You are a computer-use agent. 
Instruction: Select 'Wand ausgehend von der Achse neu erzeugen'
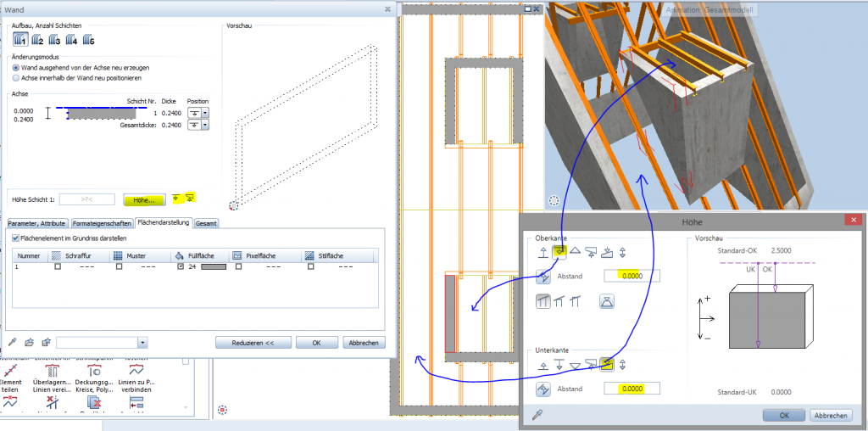16,67
